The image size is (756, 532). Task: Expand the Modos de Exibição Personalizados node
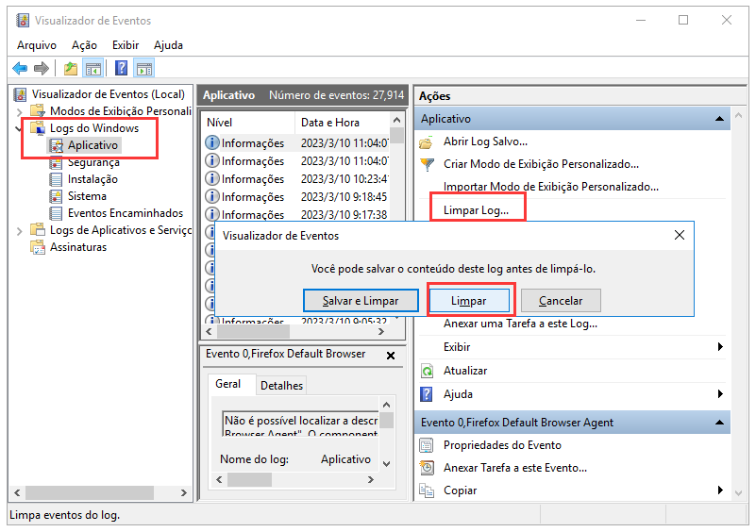20,111
